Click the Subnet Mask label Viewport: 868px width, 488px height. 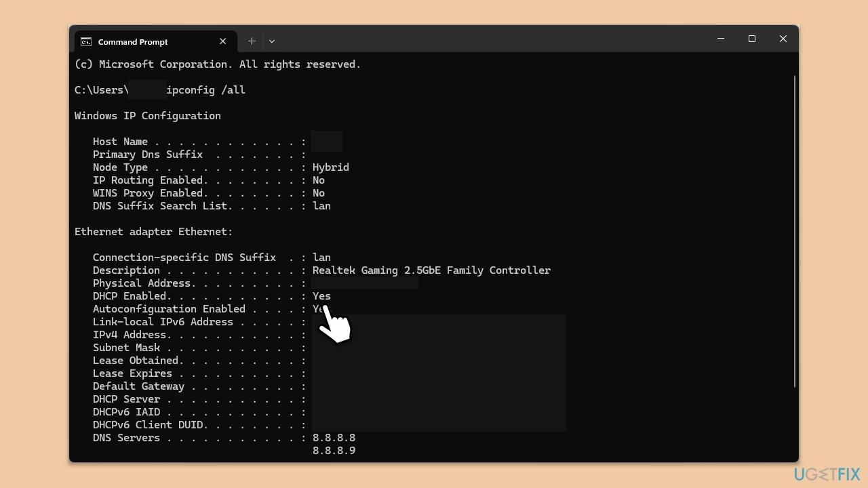[126, 348]
